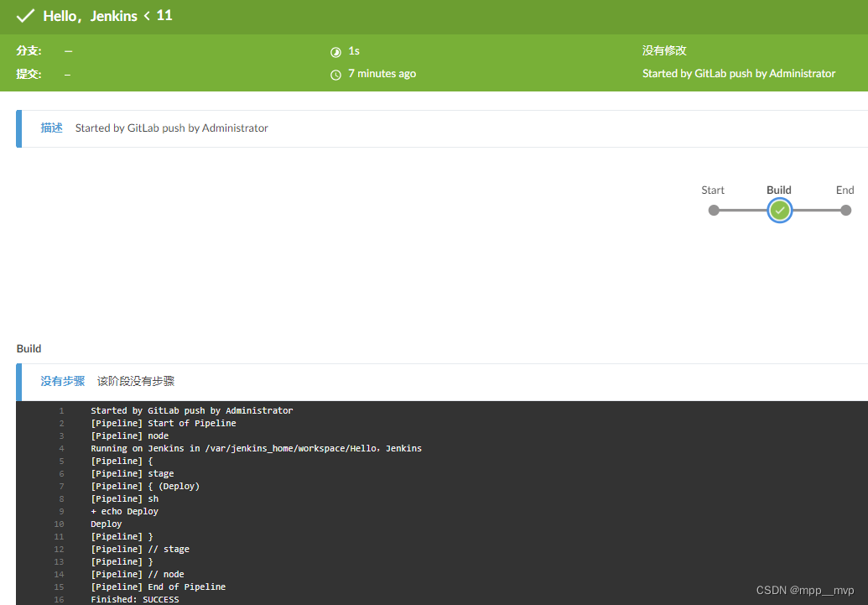The image size is (868, 605).
Task: Click log line 5 [Pipeline] {
Action: pyautogui.click(x=122, y=461)
